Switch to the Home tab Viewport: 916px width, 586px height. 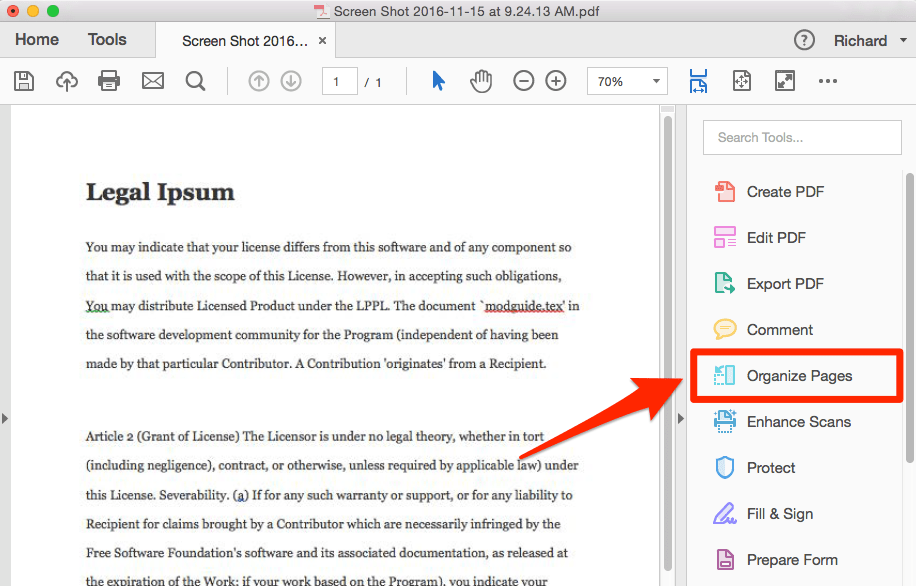(x=37, y=40)
